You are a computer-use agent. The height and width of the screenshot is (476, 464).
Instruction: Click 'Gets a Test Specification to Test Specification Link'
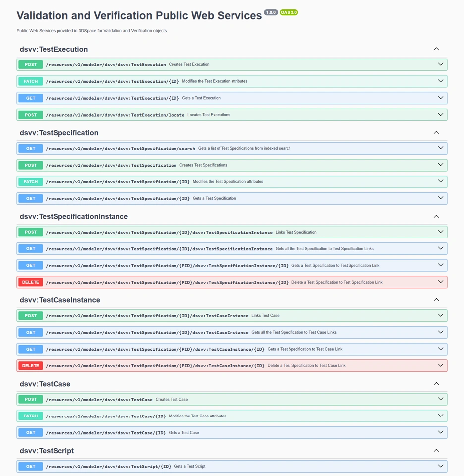tap(335, 265)
